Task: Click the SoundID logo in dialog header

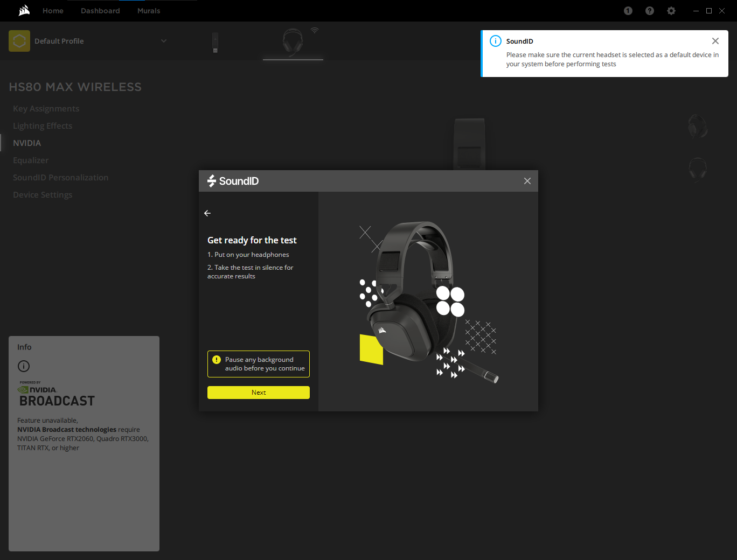Action: click(233, 181)
